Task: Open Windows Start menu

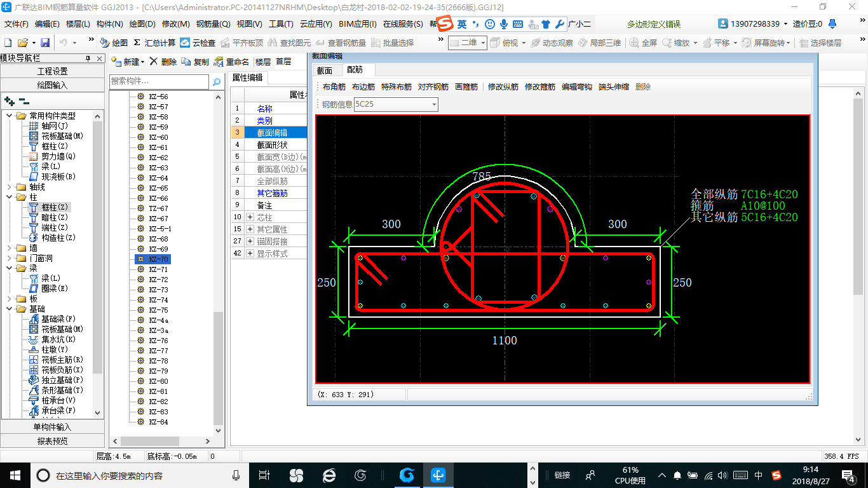Action: point(15,475)
